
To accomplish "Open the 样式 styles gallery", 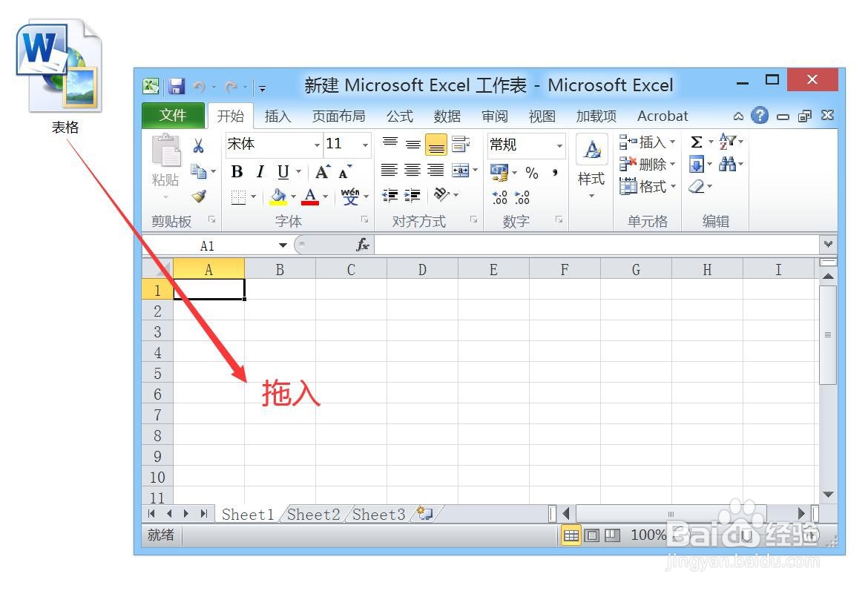I will click(591, 167).
